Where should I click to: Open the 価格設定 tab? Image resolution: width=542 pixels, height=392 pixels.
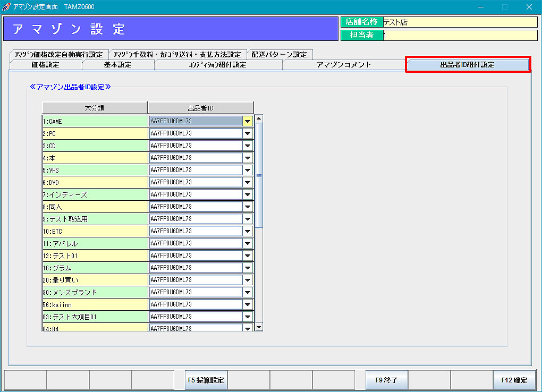pyautogui.click(x=45, y=65)
